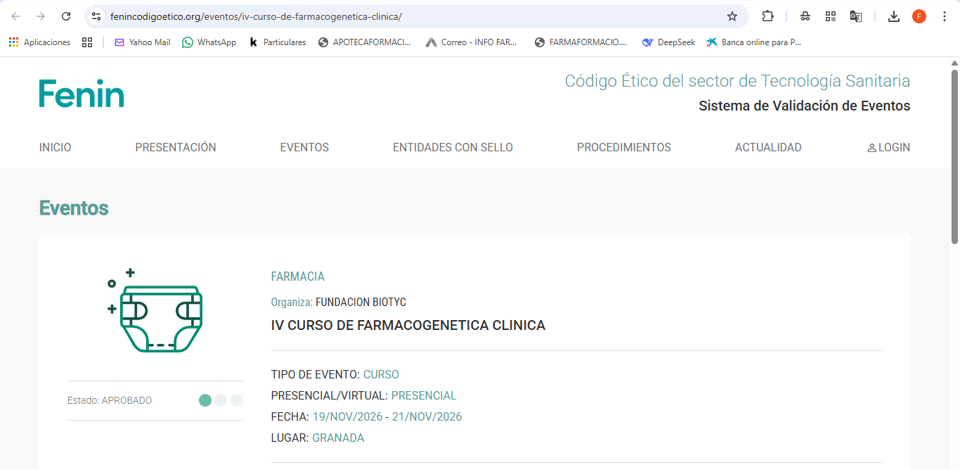Open the QR code extension icon
Image resolution: width=960 pixels, height=469 pixels.
830,16
